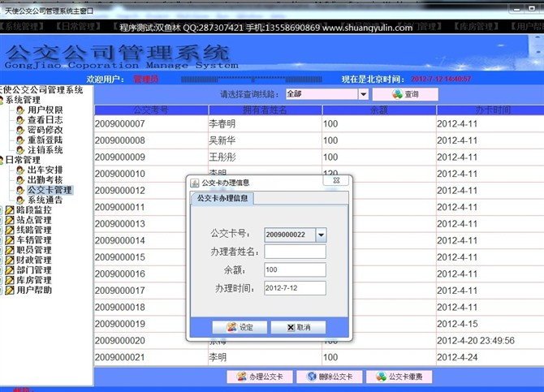Confirm with the 设定 button

(x=240, y=327)
